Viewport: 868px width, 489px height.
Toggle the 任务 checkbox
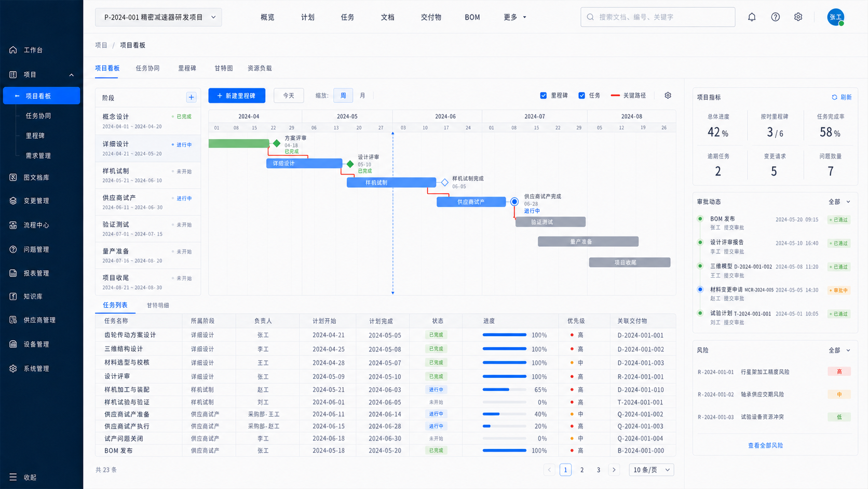coord(582,96)
